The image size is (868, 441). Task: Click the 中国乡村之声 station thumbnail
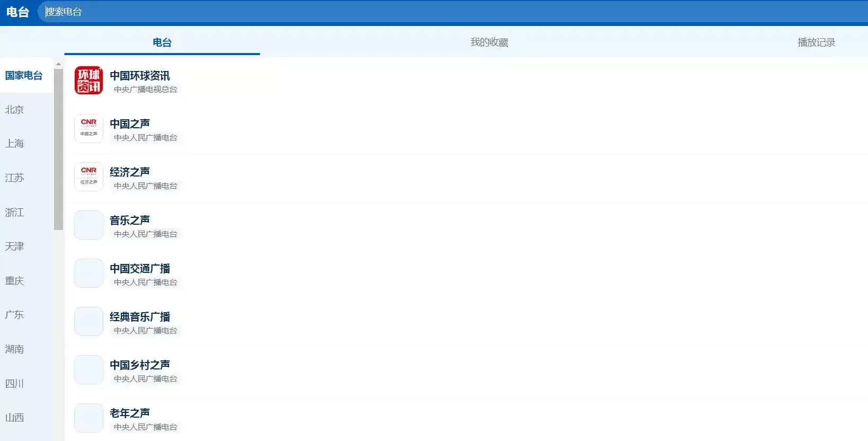(x=88, y=370)
